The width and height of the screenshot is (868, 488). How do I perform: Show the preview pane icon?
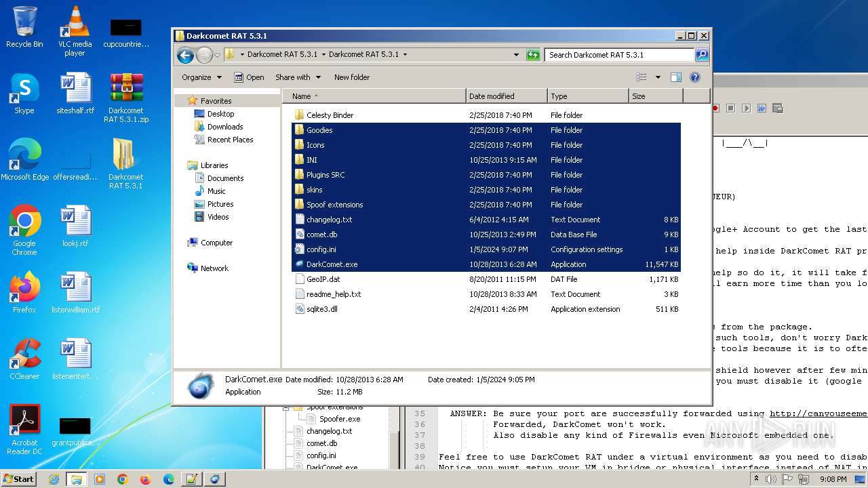tap(675, 77)
